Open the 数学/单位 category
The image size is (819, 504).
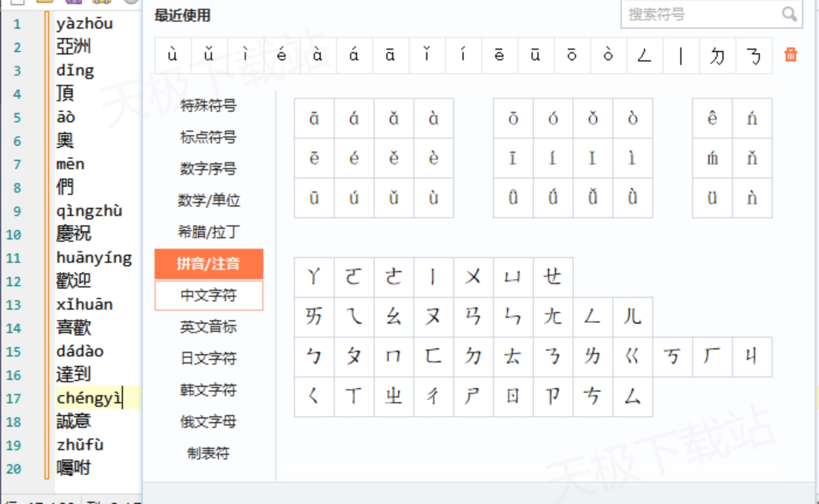coord(208,201)
